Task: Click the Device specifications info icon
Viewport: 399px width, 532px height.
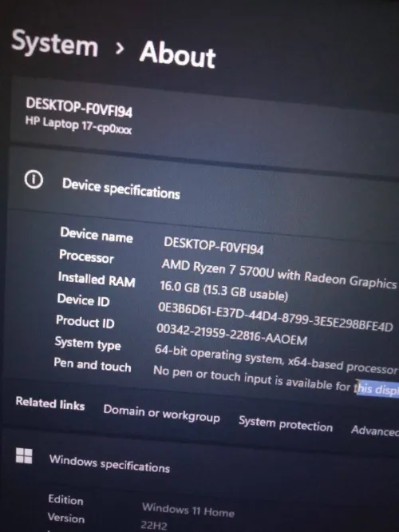Action: (x=34, y=179)
